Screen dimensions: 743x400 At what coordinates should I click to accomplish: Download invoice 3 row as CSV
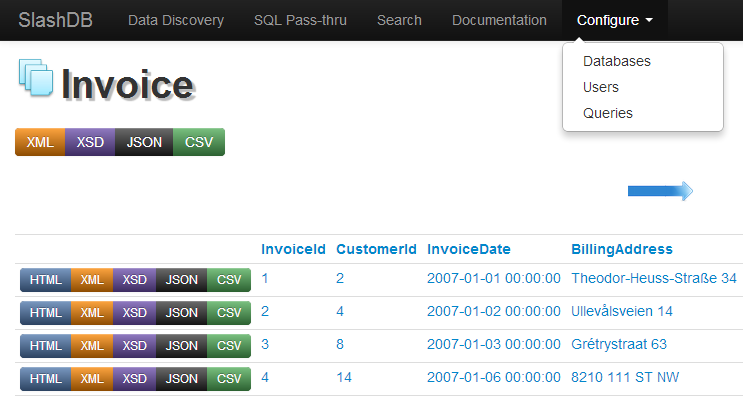coord(229,346)
